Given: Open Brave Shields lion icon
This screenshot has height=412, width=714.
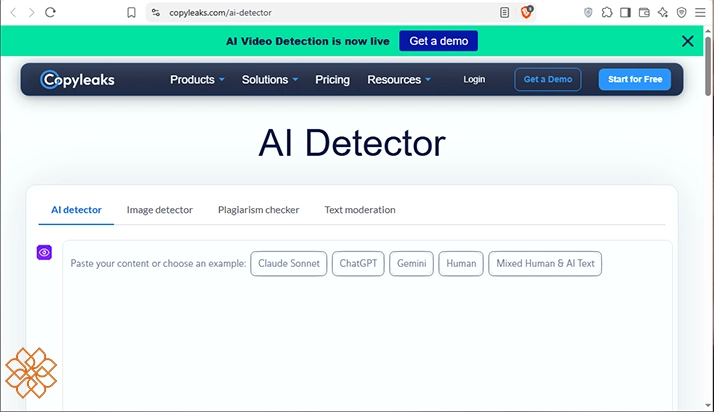Looking at the screenshot, I should point(526,12).
